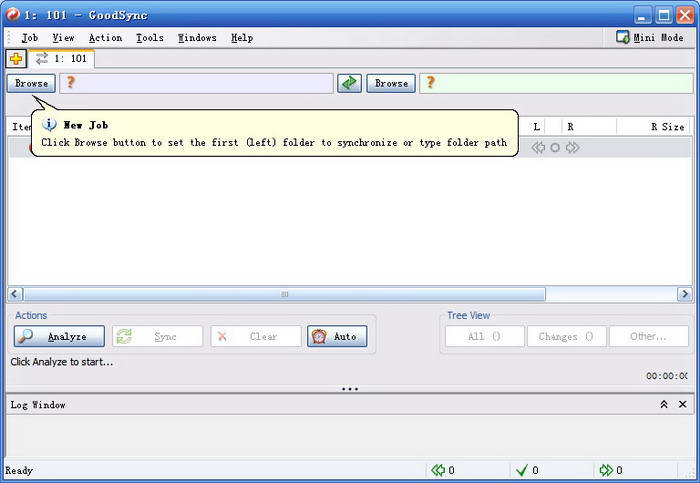Viewport: 700px width, 483px height.
Task: Click the yellow plus New Job icon
Action: coord(16,58)
